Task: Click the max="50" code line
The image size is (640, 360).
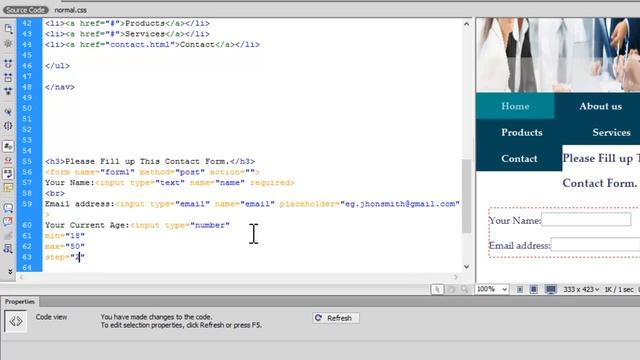Action: [x=65, y=247]
